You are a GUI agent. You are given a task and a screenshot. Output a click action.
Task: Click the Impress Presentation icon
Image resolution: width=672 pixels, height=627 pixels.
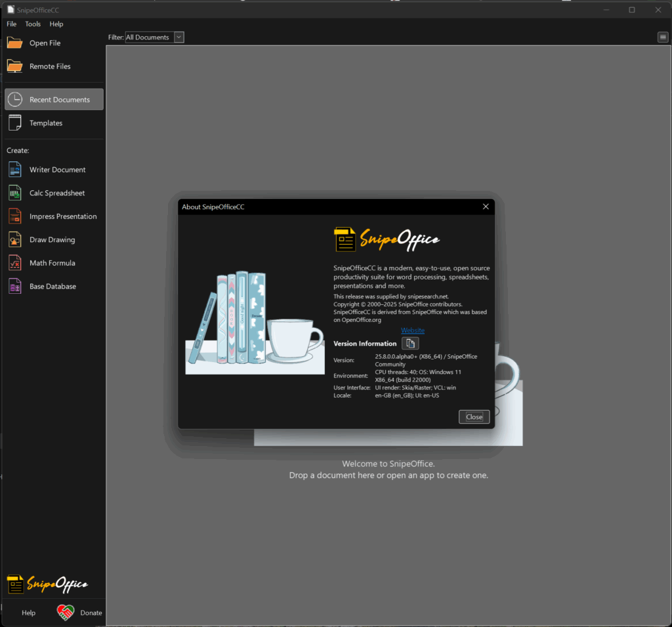click(14, 216)
